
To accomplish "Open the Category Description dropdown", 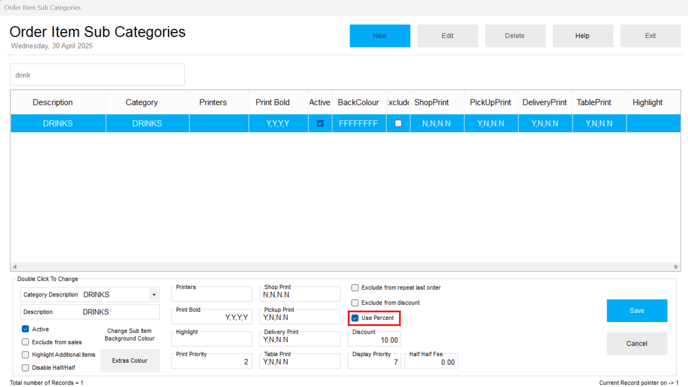I will click(154, 294).
